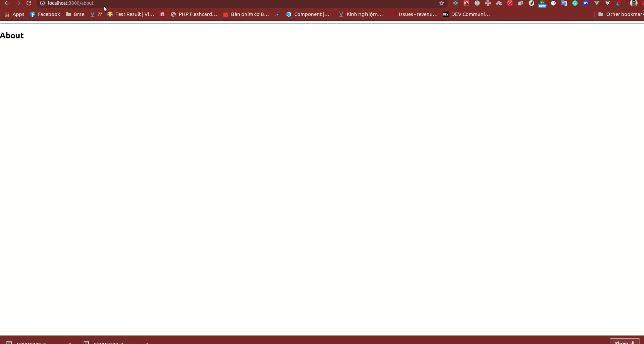Open the ?? bookmark
The height and width of the screenshot is (344, 644).
click(96, 14)
